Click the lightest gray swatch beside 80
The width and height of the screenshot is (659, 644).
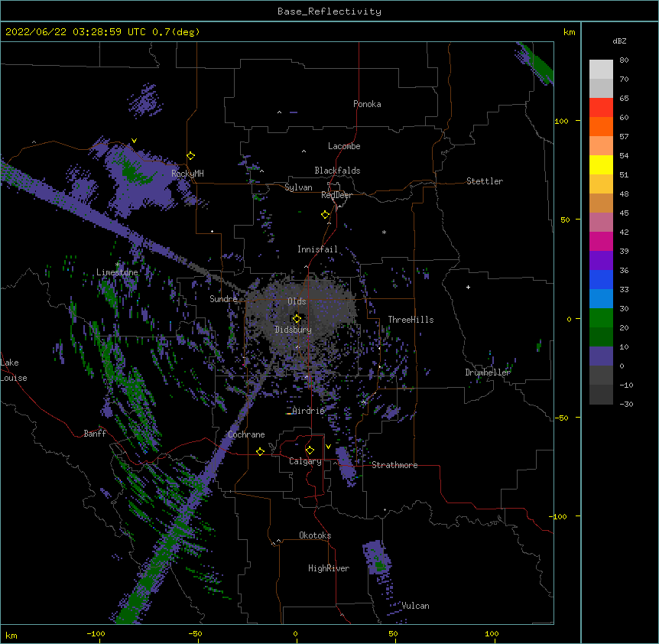(601, 70)
